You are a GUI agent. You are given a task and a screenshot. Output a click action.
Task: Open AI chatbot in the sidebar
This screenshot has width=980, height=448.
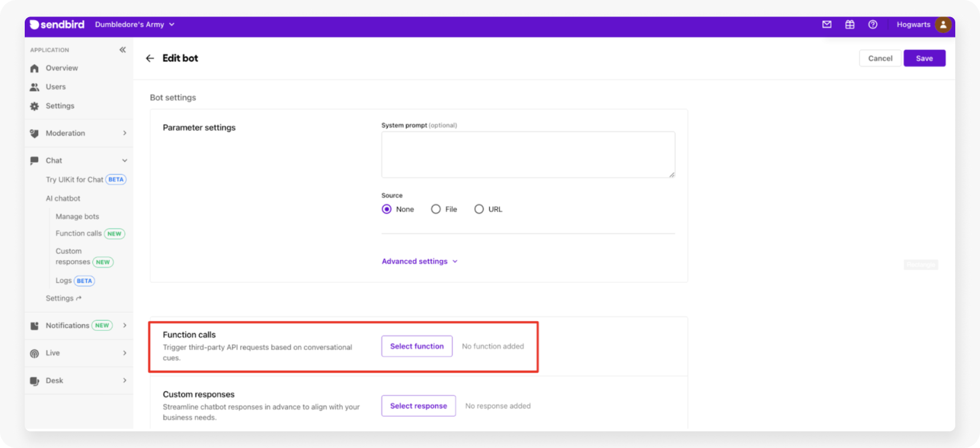point(63,199)
